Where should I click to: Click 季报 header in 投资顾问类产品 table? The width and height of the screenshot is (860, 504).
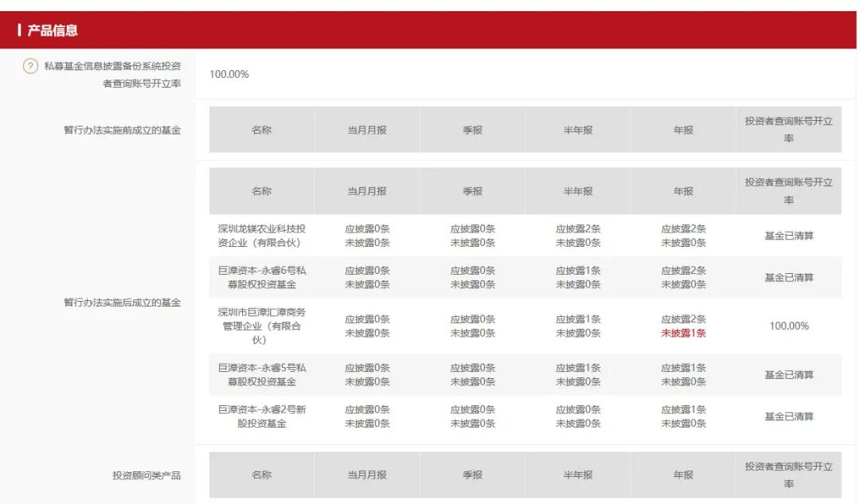coord(472,475)
